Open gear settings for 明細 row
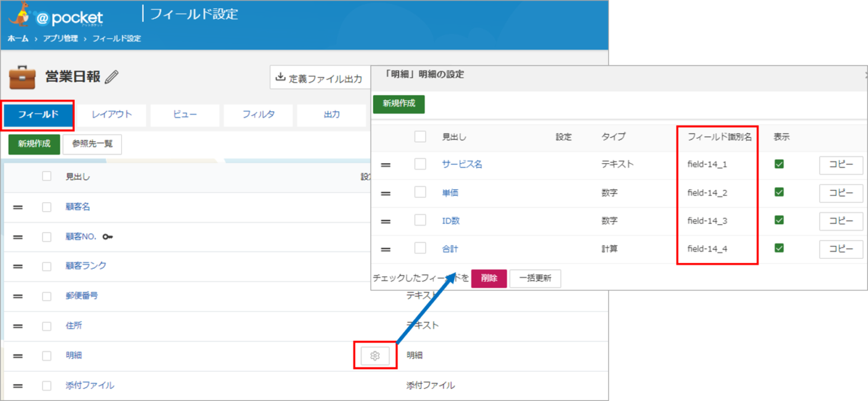 pos(375,355)
